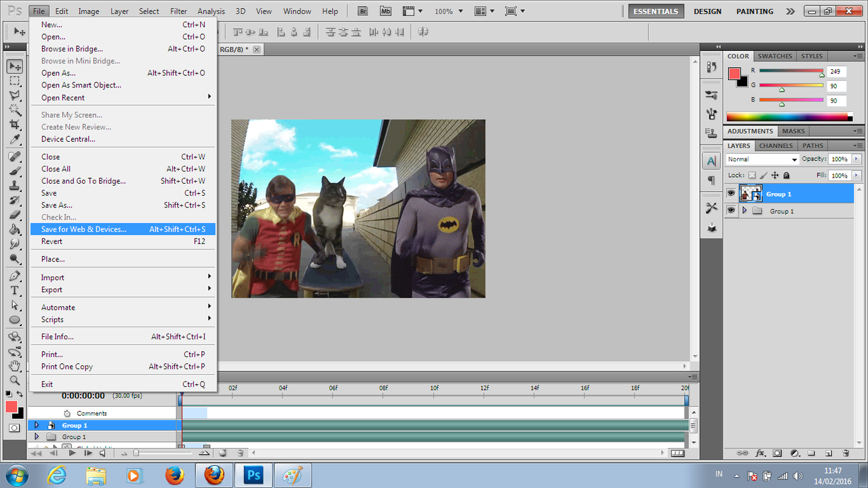Click the Quick Mask mode icon
This screenshot has height=488, width=868.
14,428
